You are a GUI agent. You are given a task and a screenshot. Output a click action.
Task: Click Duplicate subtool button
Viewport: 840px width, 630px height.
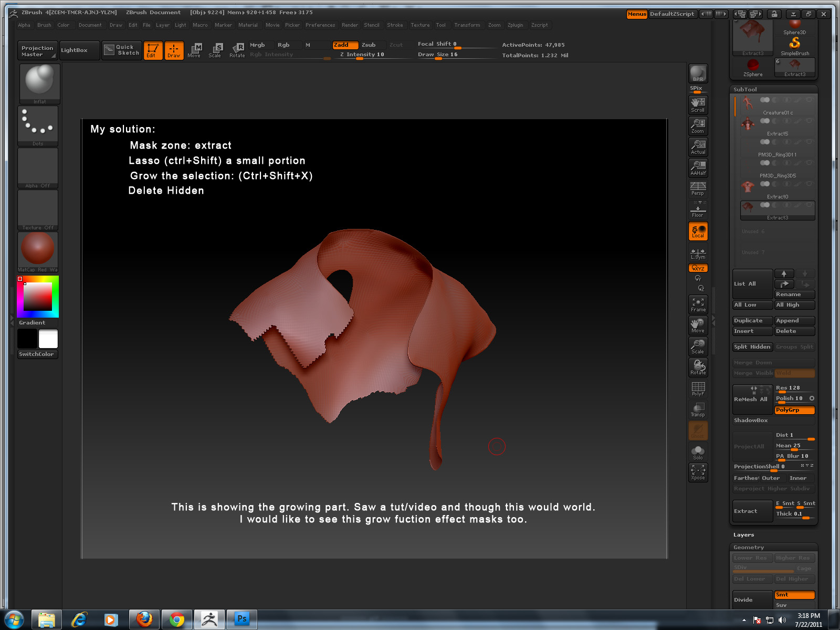pyautogui.click(x=752, y=321)
